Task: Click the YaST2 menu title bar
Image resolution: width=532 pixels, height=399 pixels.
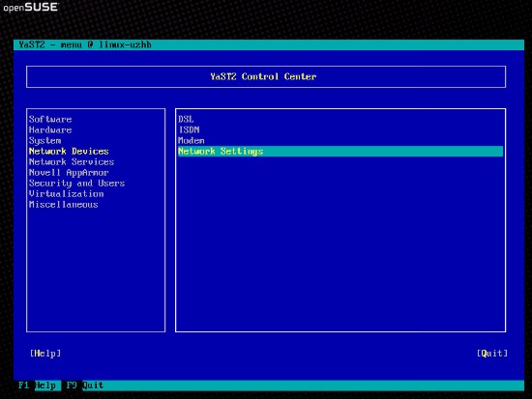Action: (x=269, y=45)
